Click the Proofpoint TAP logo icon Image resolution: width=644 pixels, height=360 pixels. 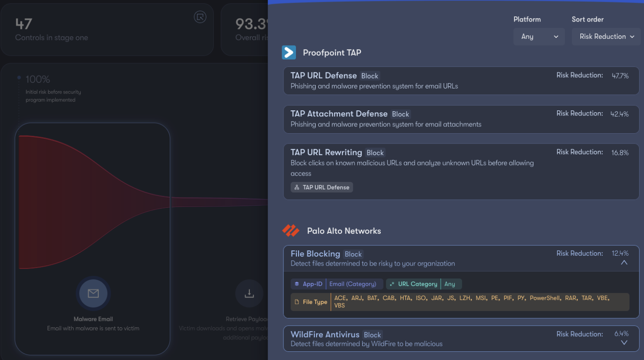coord(289,53)
